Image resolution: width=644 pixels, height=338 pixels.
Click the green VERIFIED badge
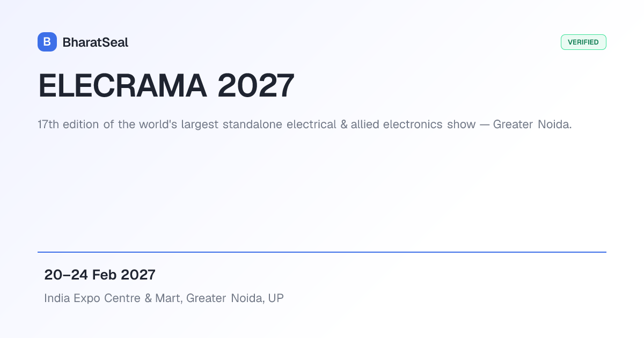(x=583, y=42)
